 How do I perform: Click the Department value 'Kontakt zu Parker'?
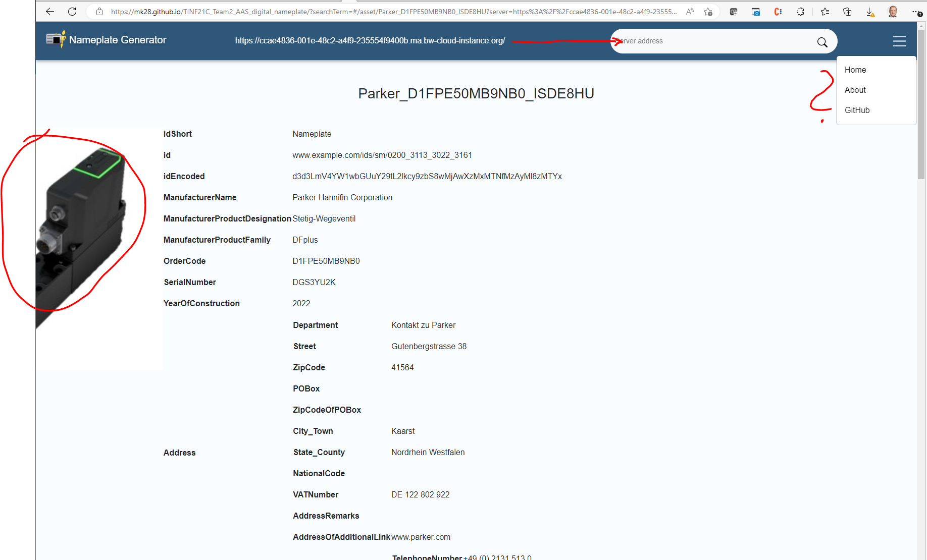pyautogui.click(x=423, y=325)
